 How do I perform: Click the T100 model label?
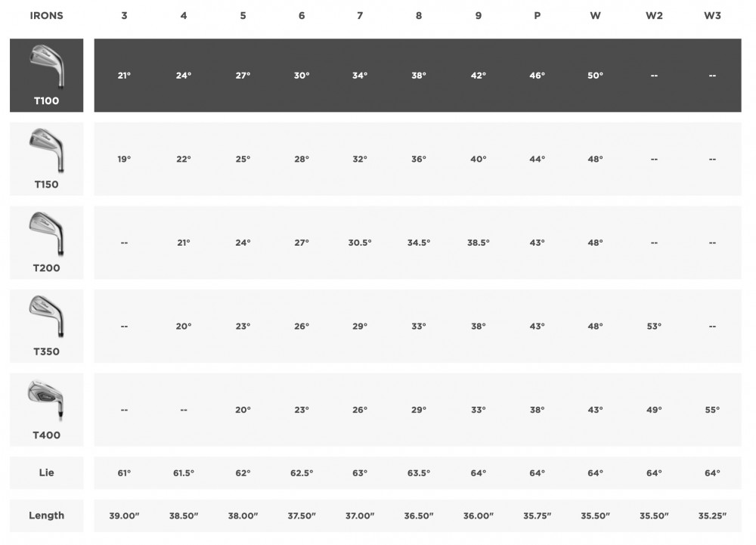(x=46, y=101)
